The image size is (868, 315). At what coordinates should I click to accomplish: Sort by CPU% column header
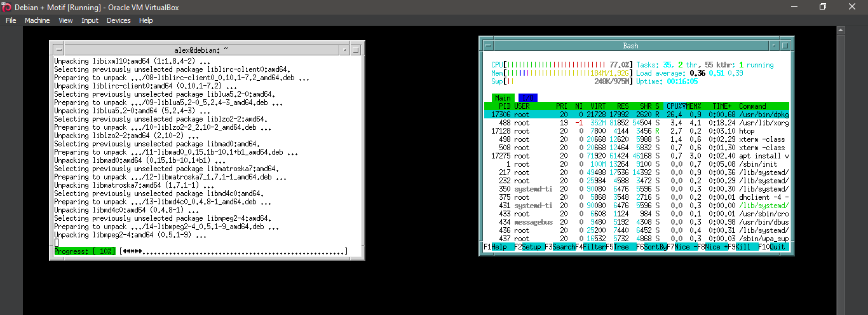click(674, 106)
